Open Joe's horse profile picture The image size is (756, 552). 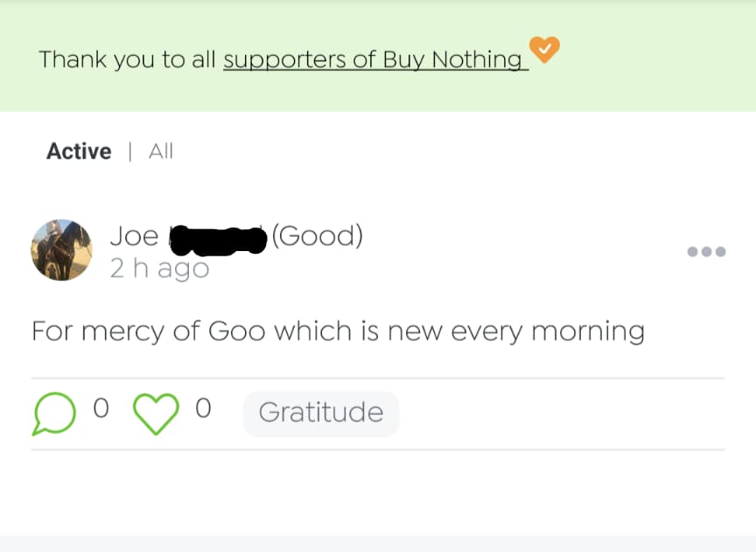[61, 249]
